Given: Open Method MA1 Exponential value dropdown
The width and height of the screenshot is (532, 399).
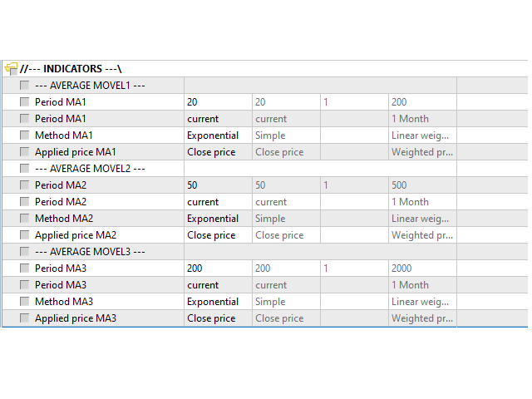Looking at the screenshot, I should [218, 135].
